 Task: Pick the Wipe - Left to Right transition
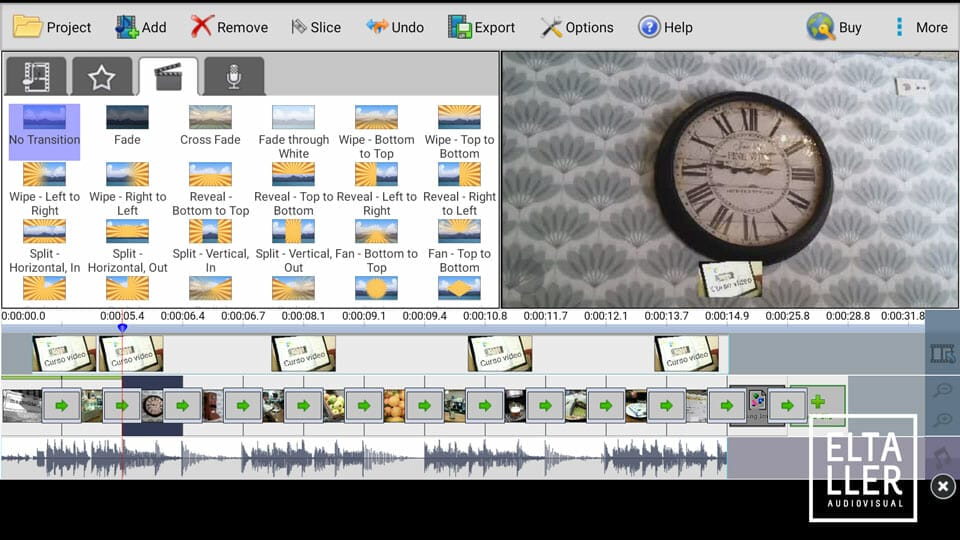coord(44,188)
